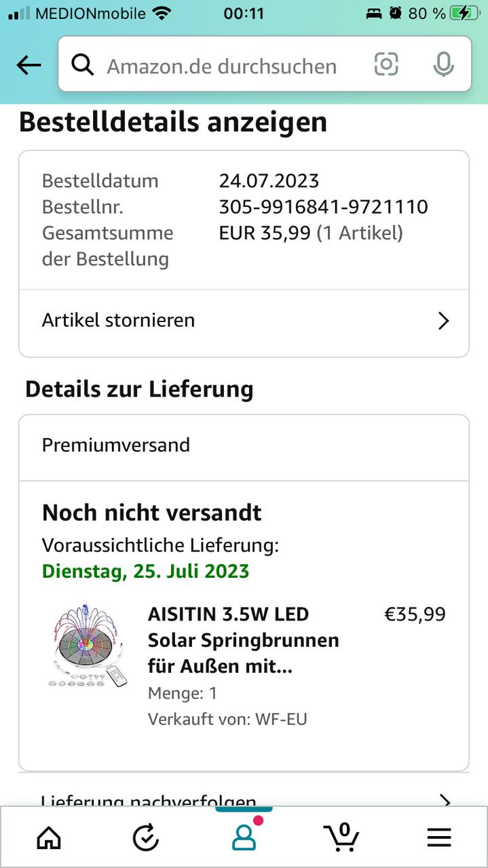This screenshot has height=868, width=488.
Task: Open Artikel stornieren option
Action: tap(119, 320)
